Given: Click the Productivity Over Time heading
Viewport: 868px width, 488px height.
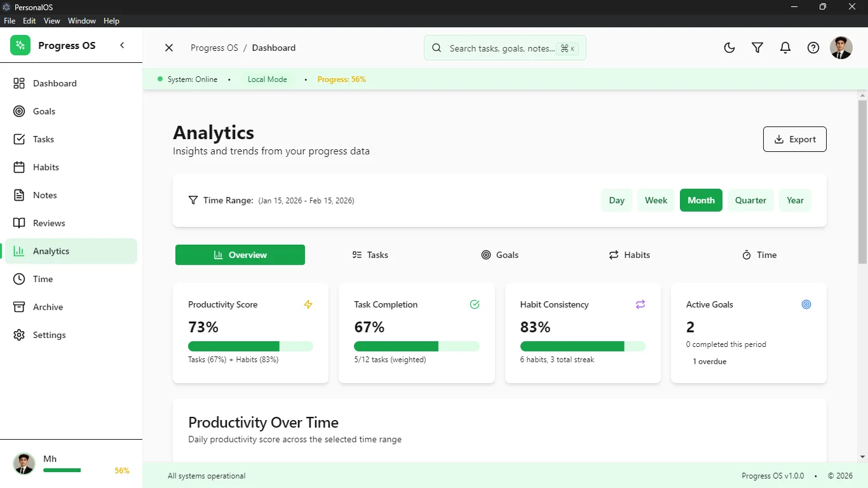Looking at the screenshot, I should click(263, 423).
